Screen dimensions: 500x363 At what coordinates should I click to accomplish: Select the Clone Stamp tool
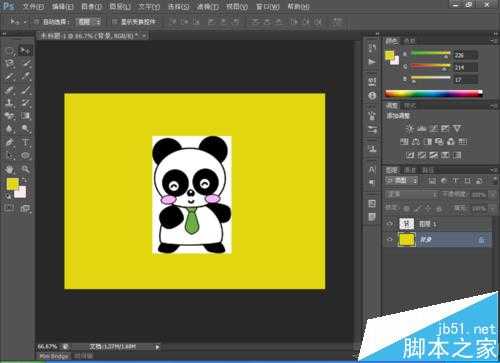pos(9,103)
